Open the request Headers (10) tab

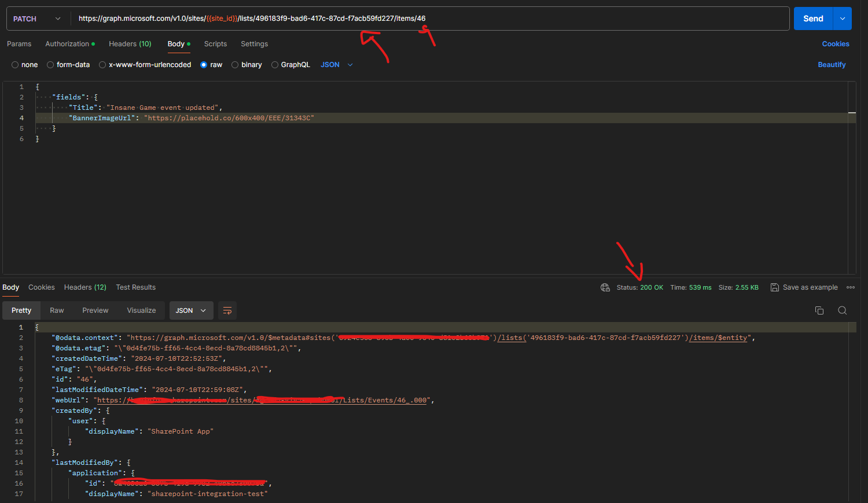[x=130, y=44]
